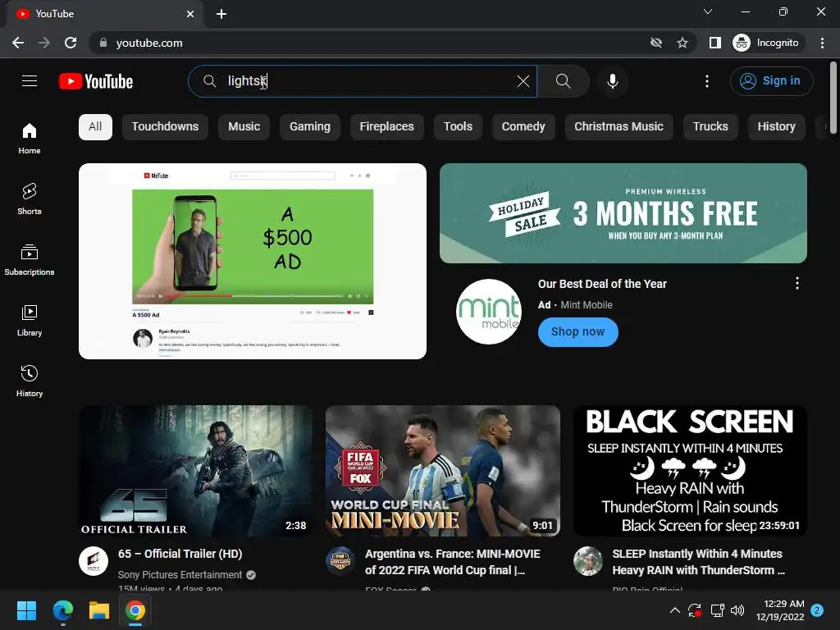This screenshot has width=840, height=630.
Task: Select the Christmas Music filter chip
Action: pos(619,127)
